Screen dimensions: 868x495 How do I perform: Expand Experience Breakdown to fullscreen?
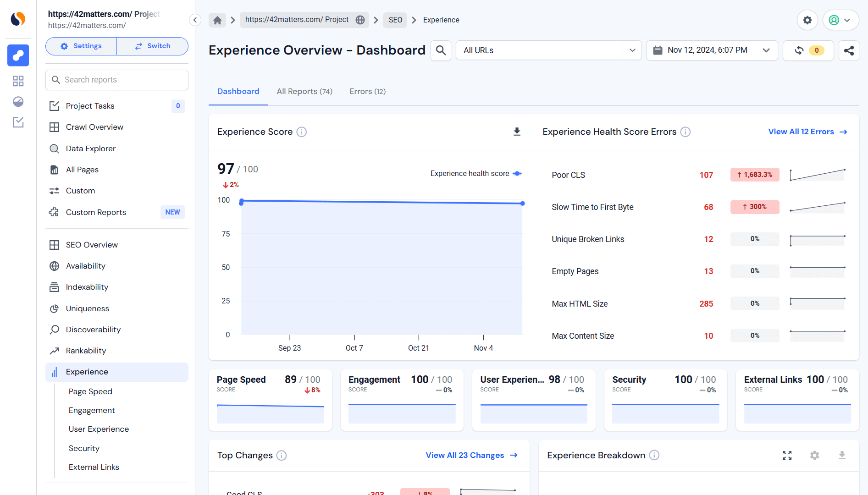click(787, 455)
